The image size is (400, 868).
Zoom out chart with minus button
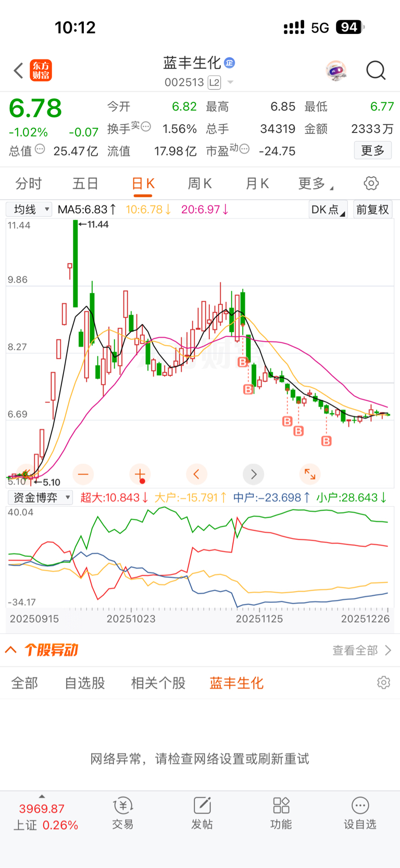coord(83,474)
